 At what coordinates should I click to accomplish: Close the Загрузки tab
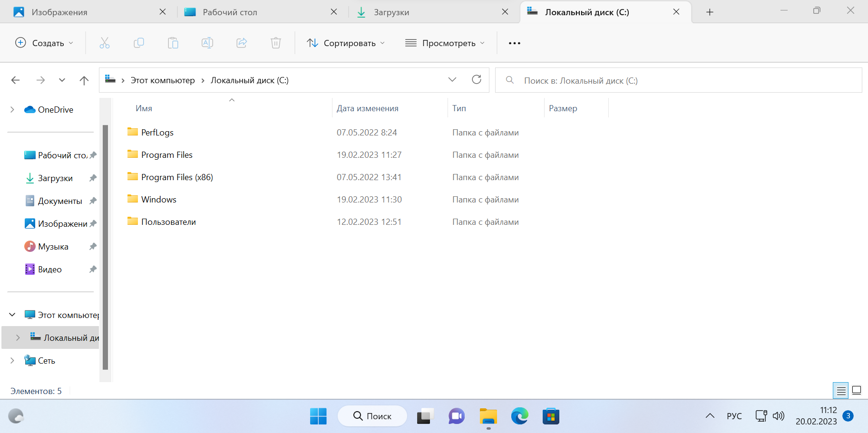pos(505,12)
